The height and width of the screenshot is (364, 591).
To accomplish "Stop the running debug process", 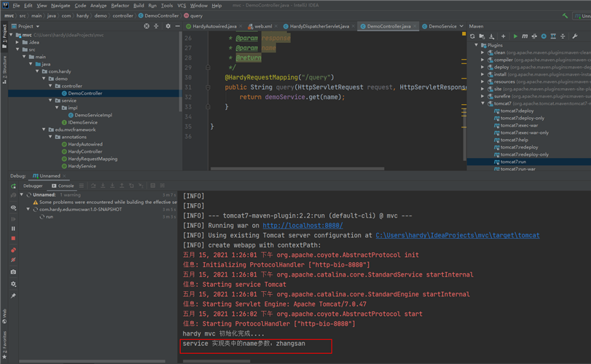I will 13,238.
